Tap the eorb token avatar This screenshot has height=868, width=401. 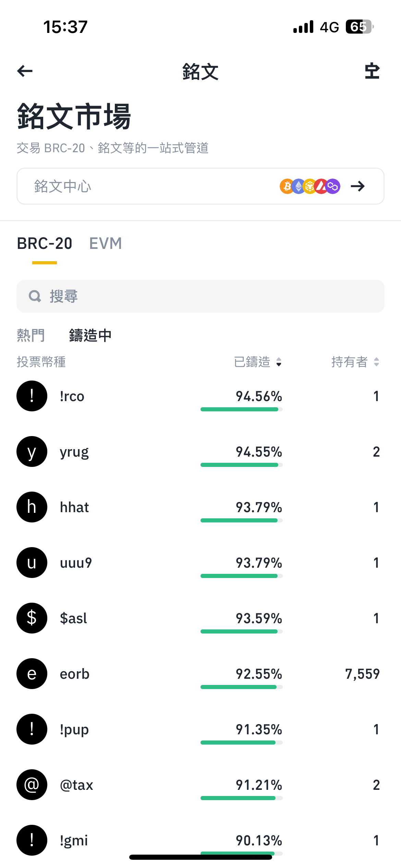coord(32,674)
